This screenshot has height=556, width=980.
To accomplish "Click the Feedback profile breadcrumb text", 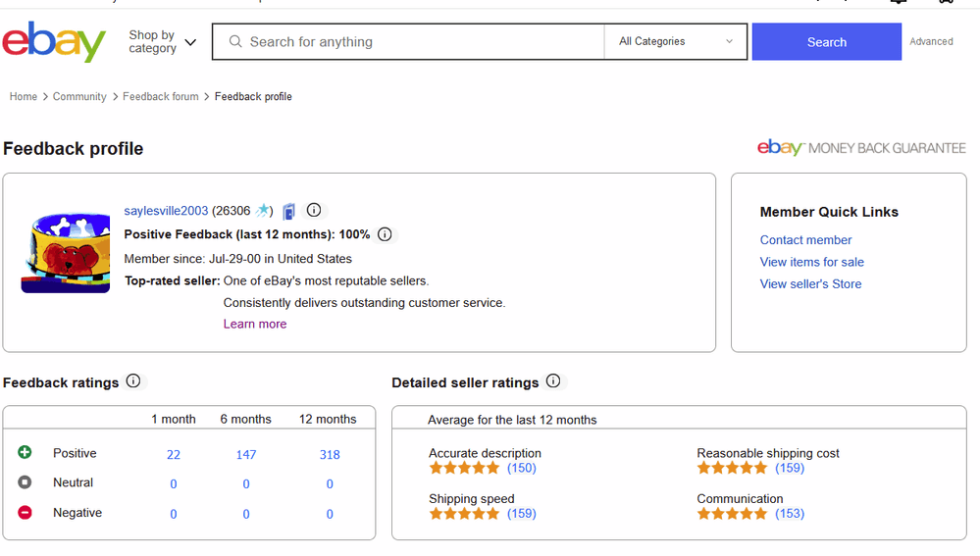I will point(253,97).
